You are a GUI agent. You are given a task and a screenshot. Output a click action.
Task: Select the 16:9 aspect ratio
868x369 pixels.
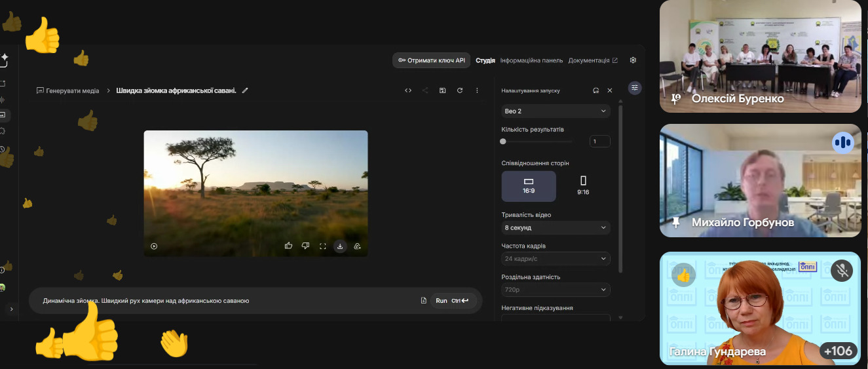coord(529,186)
